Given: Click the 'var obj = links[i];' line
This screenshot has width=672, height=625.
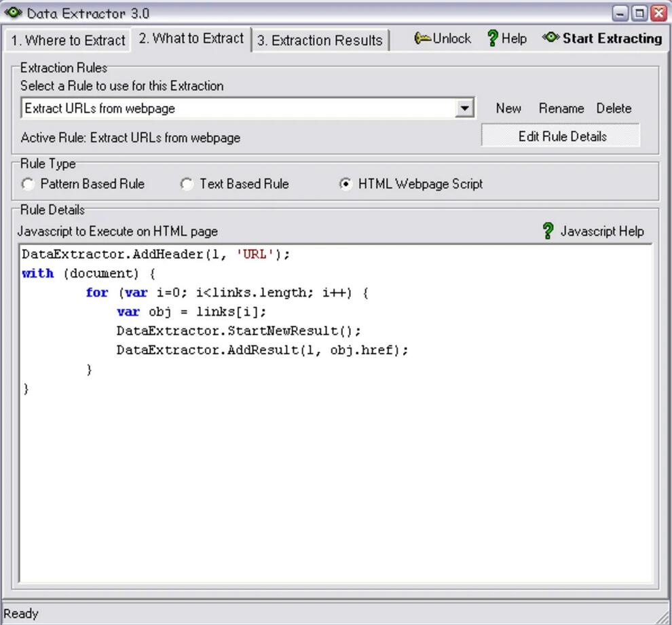Looking at the screenshot, I should [191, 312].
